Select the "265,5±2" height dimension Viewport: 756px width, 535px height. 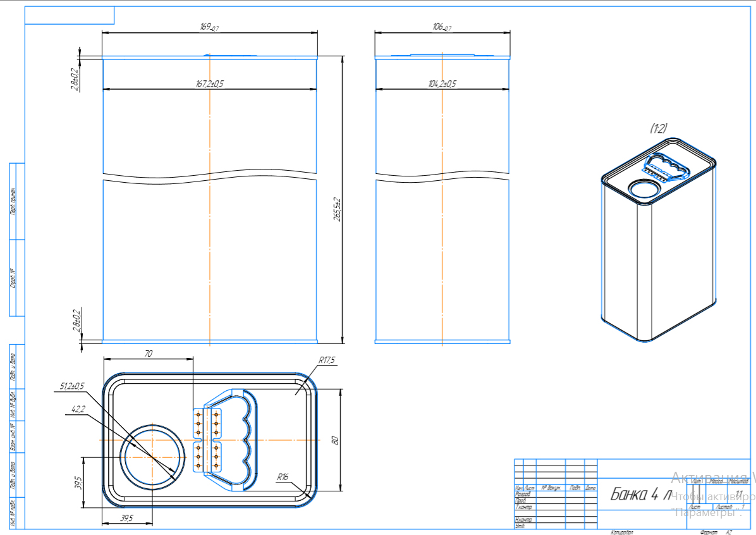pyautogui.click(x=338, y=209)
